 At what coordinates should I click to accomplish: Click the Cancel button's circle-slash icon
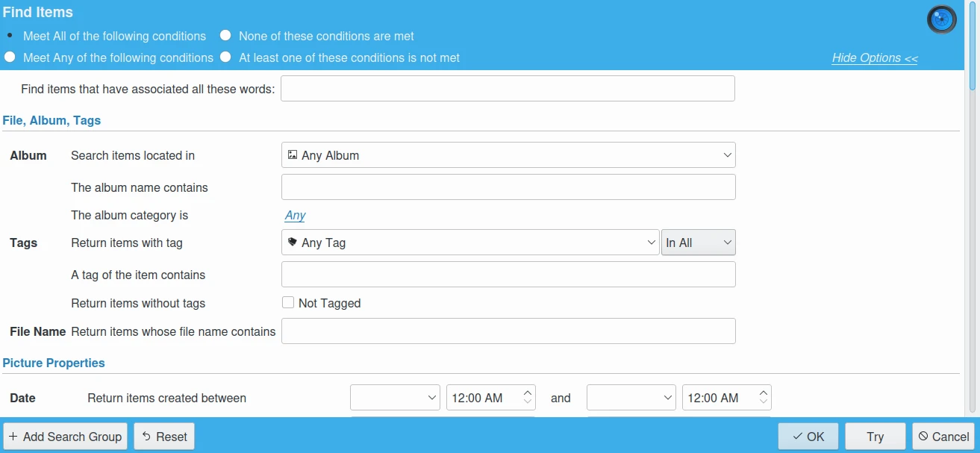coord(923,437)
